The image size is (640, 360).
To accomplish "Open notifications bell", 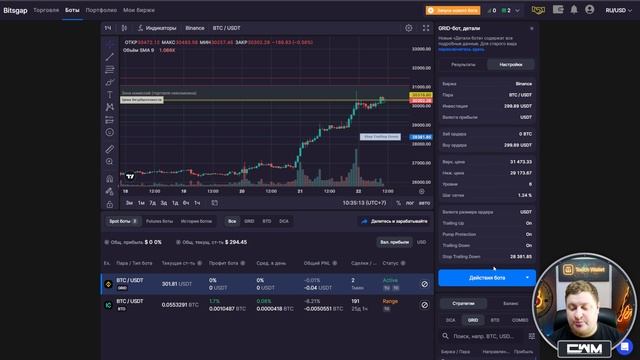I will pos(574,10).
